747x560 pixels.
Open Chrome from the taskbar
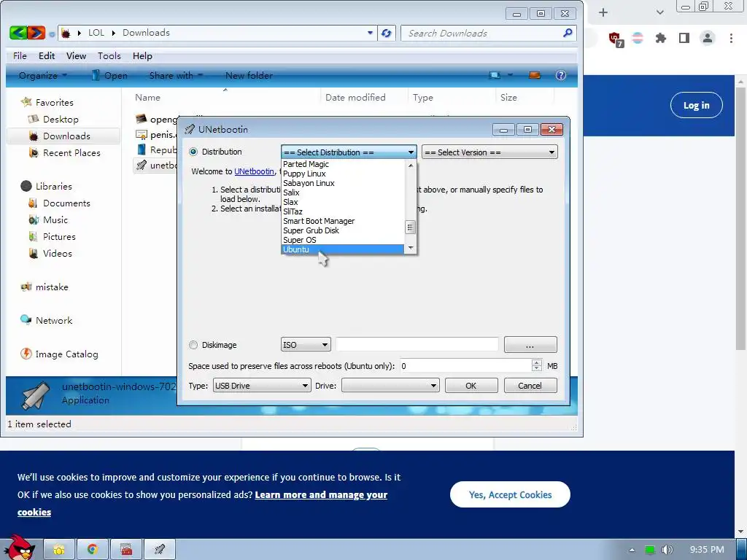(x=93, y=550)
